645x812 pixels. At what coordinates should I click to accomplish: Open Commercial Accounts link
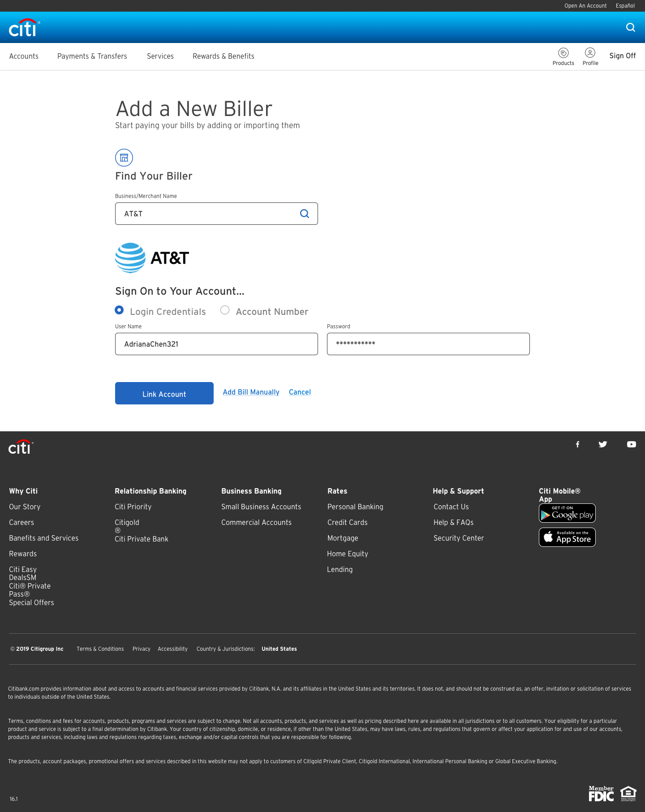coord(256,522)
